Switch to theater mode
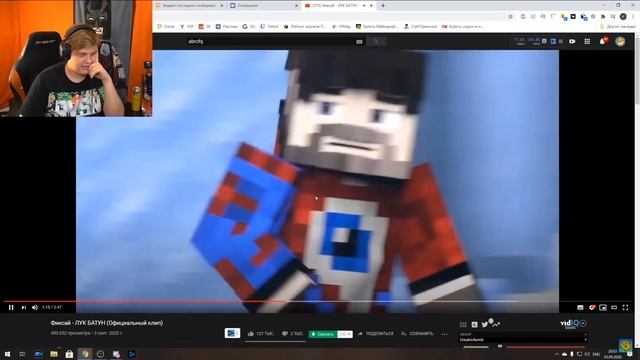This screenshot has width=640, height=360. (x=614, y=307)
